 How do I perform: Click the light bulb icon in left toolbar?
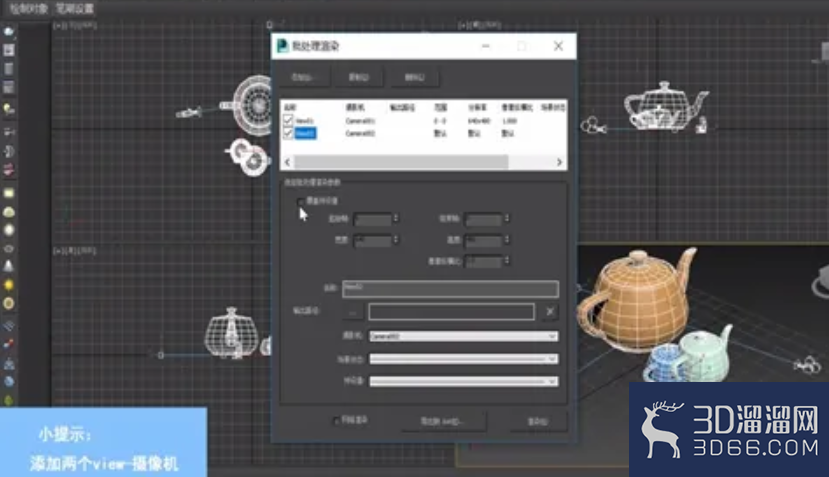click(9, 109)
